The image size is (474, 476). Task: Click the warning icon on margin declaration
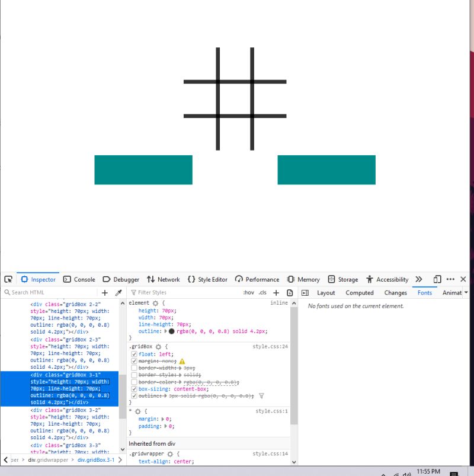point(182,360)
